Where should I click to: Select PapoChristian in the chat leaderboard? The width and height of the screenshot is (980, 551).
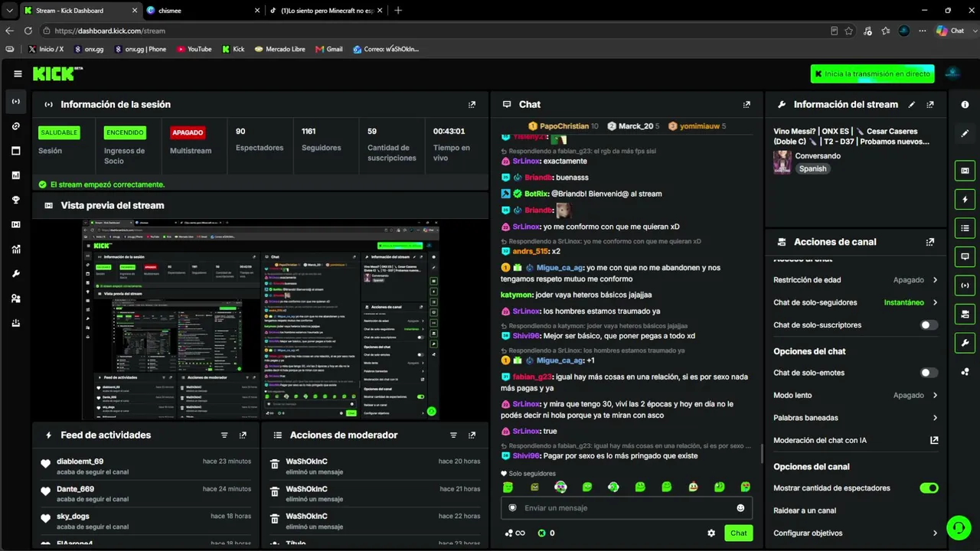point(564,126)
